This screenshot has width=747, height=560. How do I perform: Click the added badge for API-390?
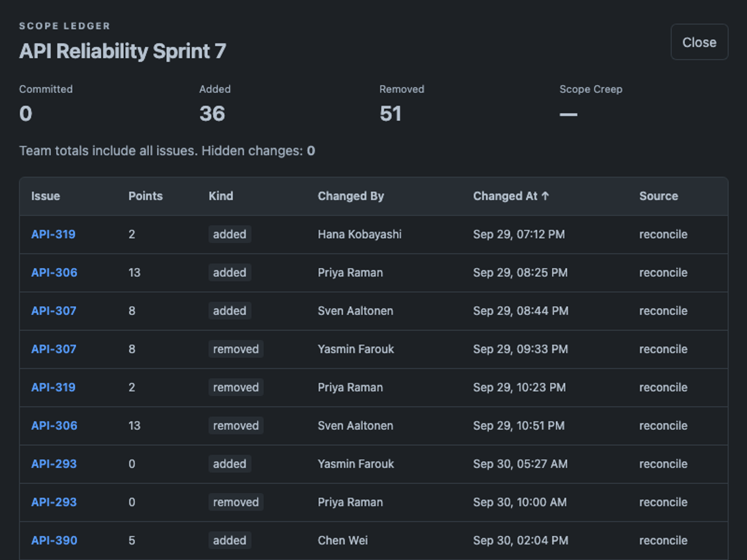click(x=230, y=540)
